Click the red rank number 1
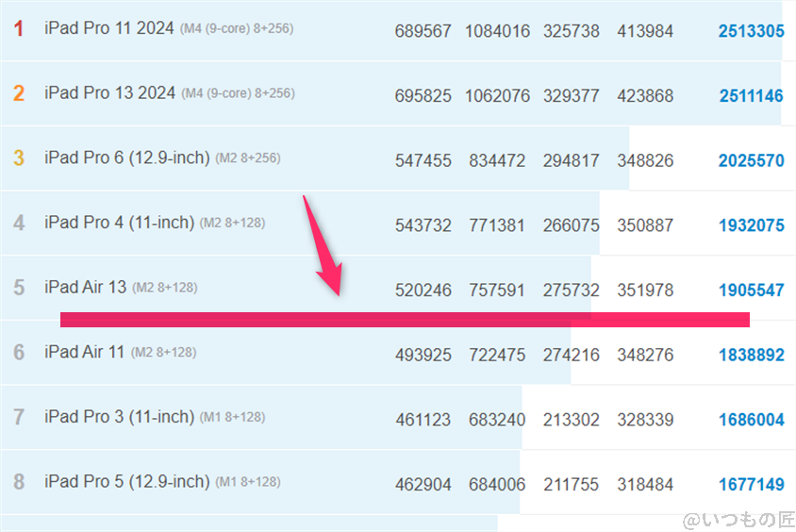 click(19, 29)
